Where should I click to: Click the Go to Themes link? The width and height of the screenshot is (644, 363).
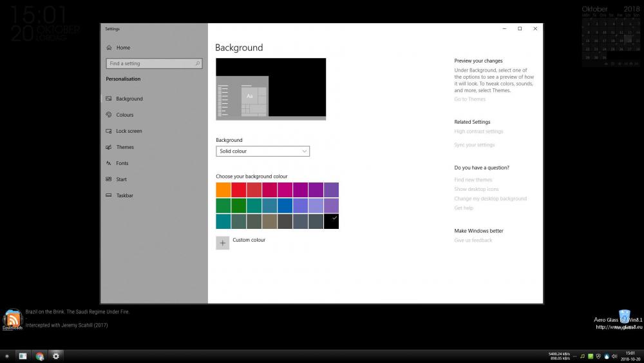[470, 99]
